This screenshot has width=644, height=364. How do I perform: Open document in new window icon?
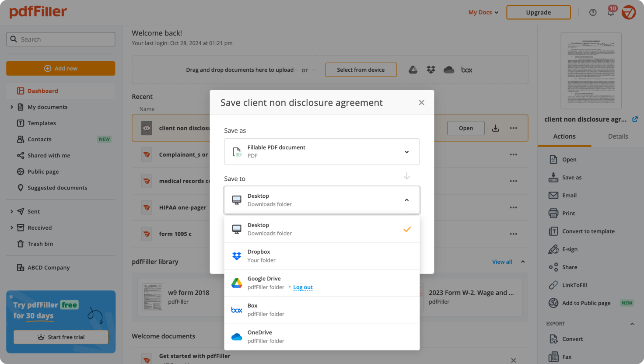[635, 119]
